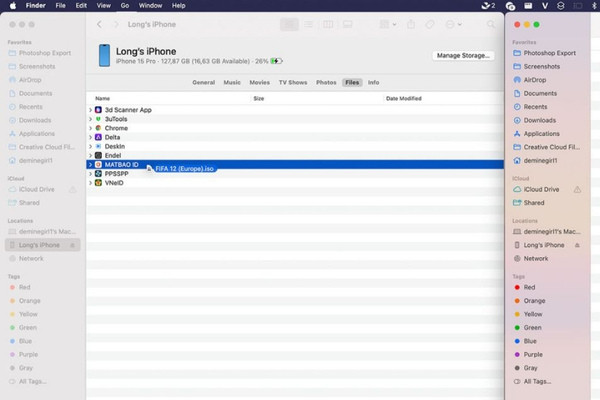The image size is (600, 400).
Task: Click the Share toolbar icon
Action: (411, 24)
